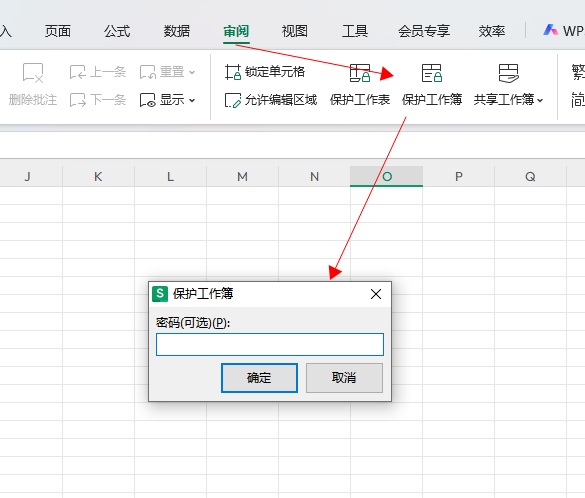The height and width of the screenshot is (498, 585).
Task: Cancel with the 取消 button
Action: click(x=344, y=378)
